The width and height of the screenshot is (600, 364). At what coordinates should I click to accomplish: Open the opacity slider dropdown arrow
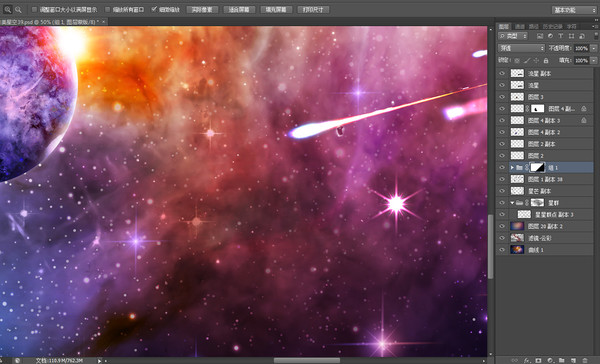click(x=593, y=48)
